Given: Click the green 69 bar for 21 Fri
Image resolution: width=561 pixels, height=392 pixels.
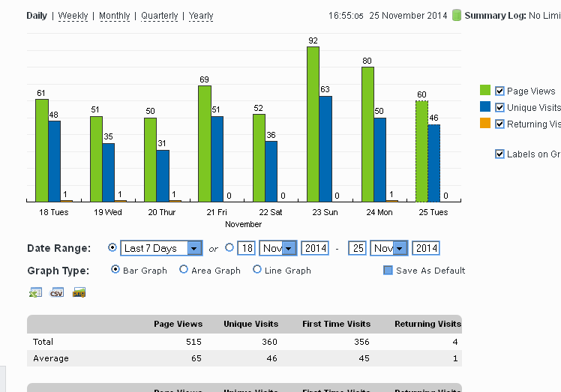Looking at the screenshot, I should coord(205,144).
